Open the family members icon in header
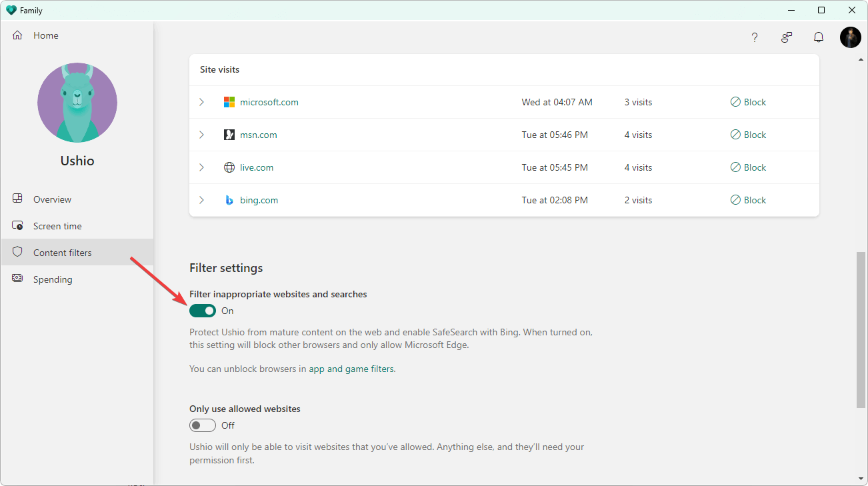868x486 pixels. pos(787,37)
